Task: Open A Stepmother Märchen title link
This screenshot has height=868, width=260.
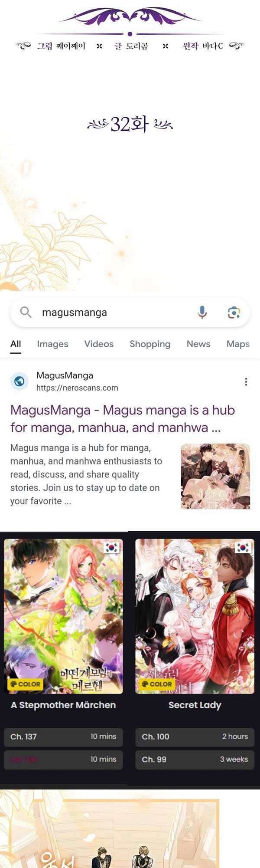Action: 63,705
